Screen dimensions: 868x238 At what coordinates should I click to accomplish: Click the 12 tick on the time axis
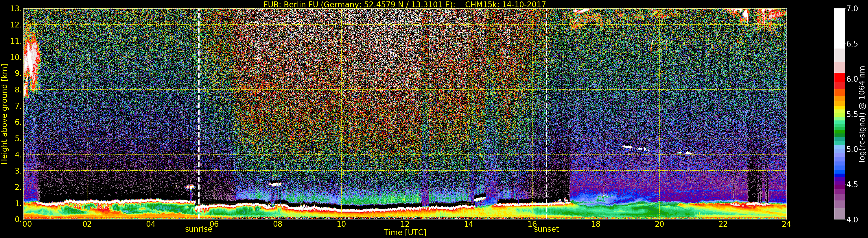(405, 224)
